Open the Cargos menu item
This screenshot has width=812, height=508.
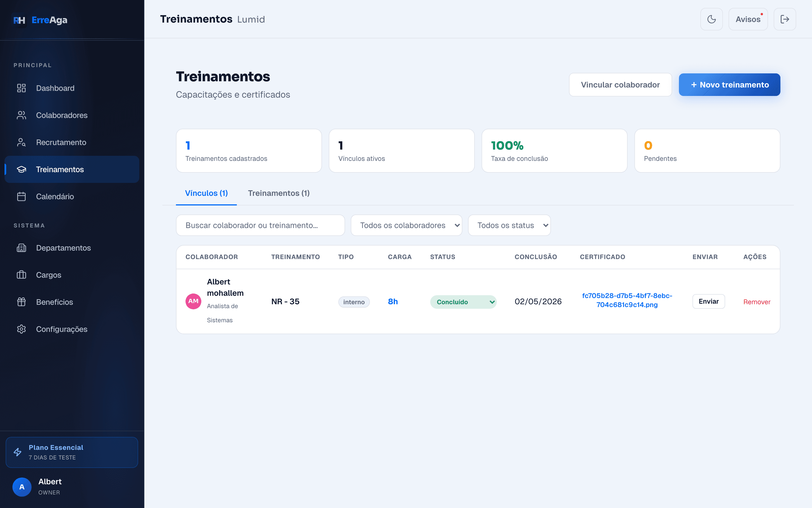pyautogui.click(x=72, y=275)
